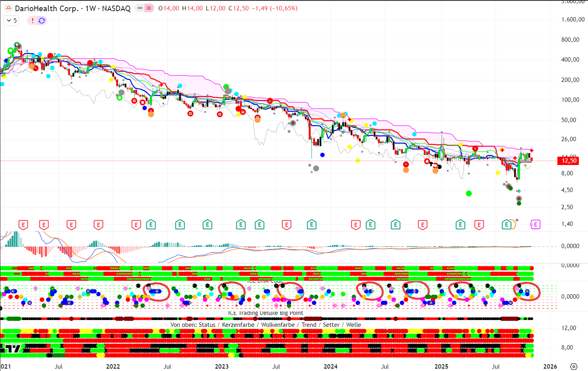Click the TradingView logo in the corner
Screen dimensions: 588x371
click(x=13, y=349)
